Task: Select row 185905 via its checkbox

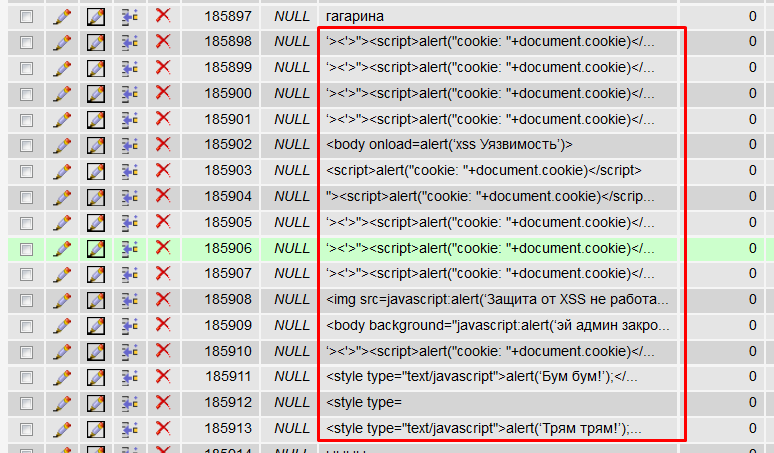Action: (x=26, y=223)
